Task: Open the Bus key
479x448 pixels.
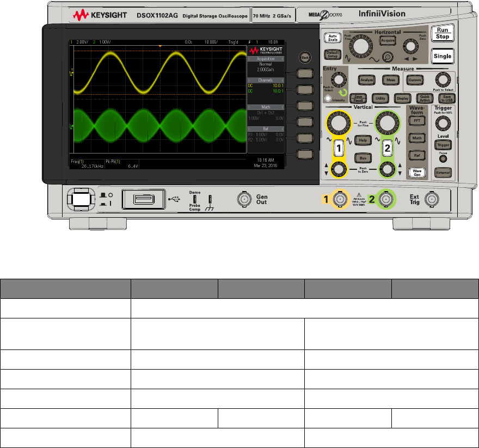Action: pos(363,158)
